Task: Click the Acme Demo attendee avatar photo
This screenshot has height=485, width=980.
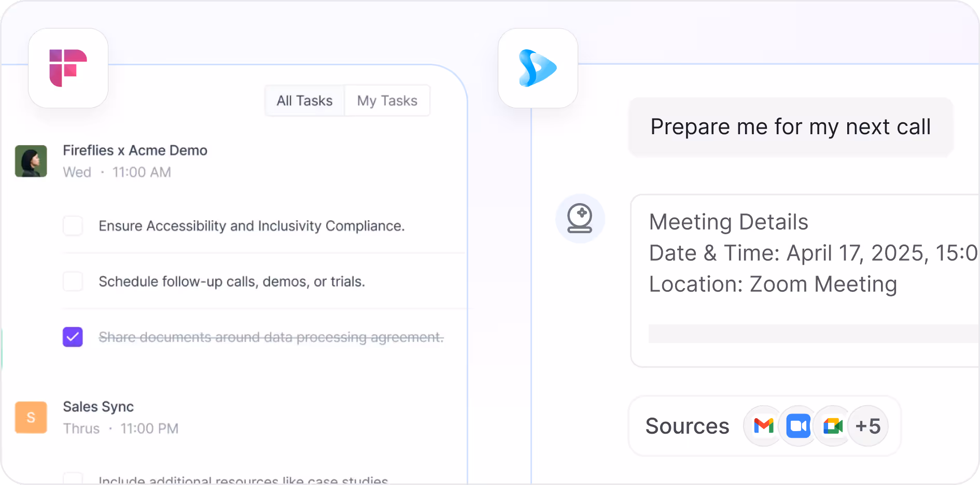Action: (31, 161)
